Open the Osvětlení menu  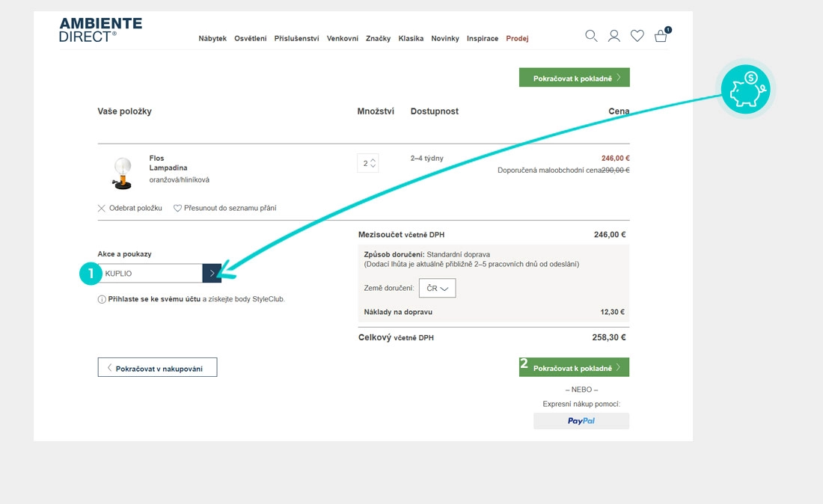click(x=250, y=39)
